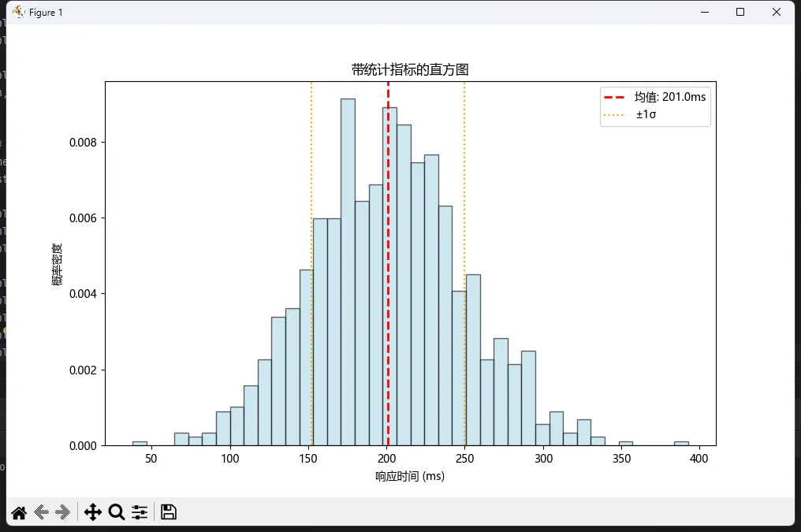The image size is (801, 532).
Task: Click the 均值: 201.0ms legend entry
Action: tap(670, 97)
